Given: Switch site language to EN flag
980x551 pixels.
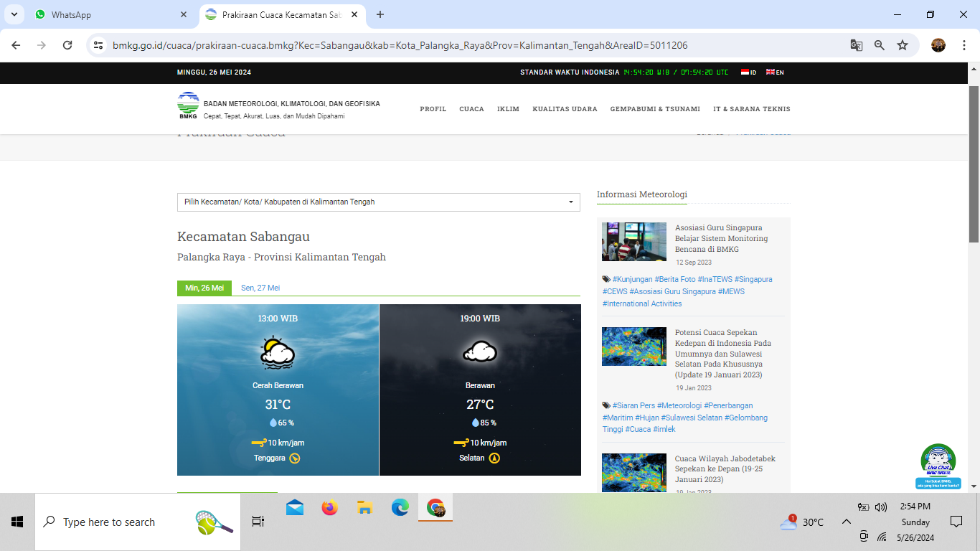Looking at the screenshot, I should click(x=775, y=72).
